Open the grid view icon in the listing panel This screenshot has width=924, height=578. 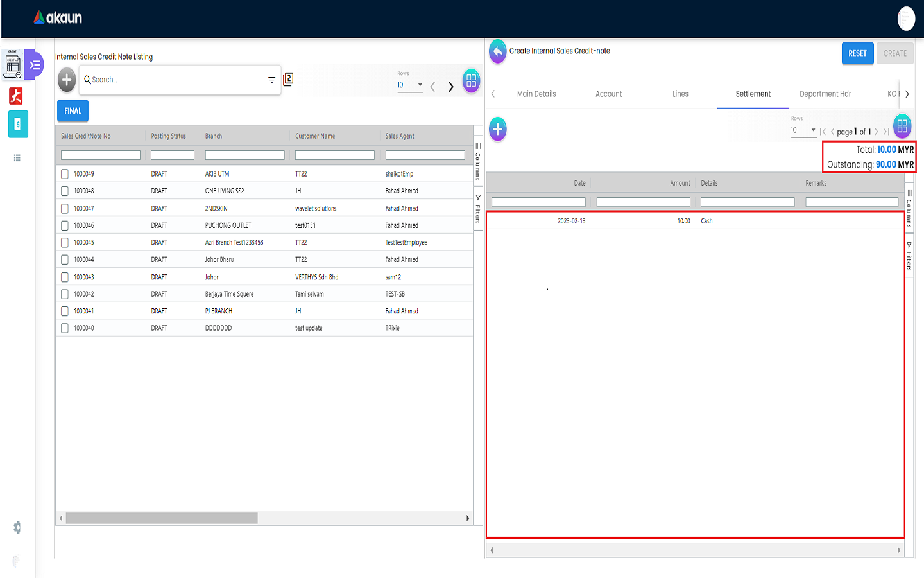471,81
